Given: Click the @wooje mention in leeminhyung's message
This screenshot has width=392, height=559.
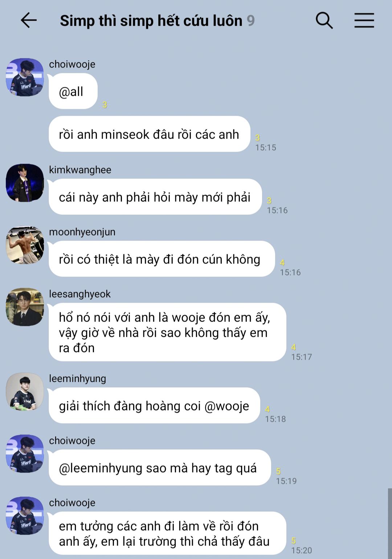Looking at the screenshot, I should coord(227,406).
